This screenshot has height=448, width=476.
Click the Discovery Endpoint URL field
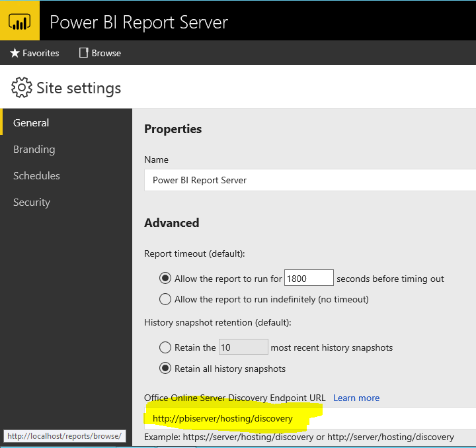(x=311, y=419)
